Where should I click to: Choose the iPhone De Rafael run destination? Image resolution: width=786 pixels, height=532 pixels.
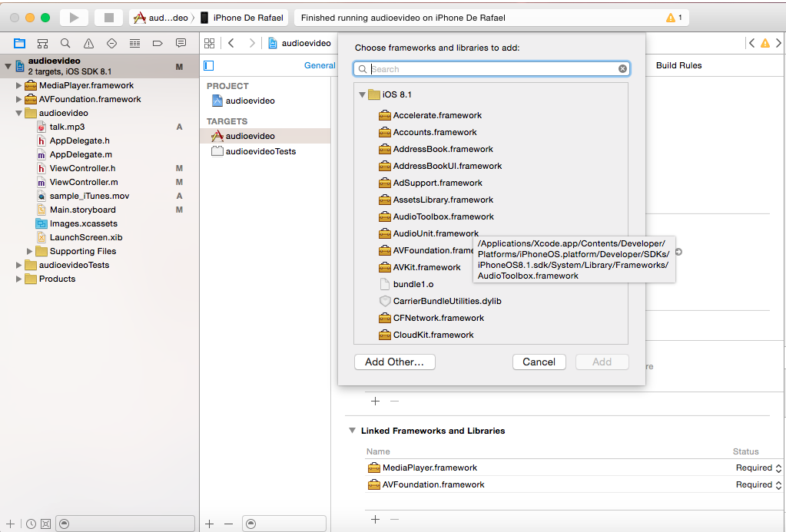pos(243,18)
